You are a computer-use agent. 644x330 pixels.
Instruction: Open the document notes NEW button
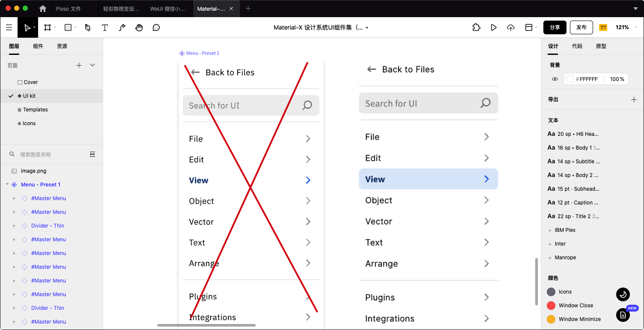click(623, 315)
